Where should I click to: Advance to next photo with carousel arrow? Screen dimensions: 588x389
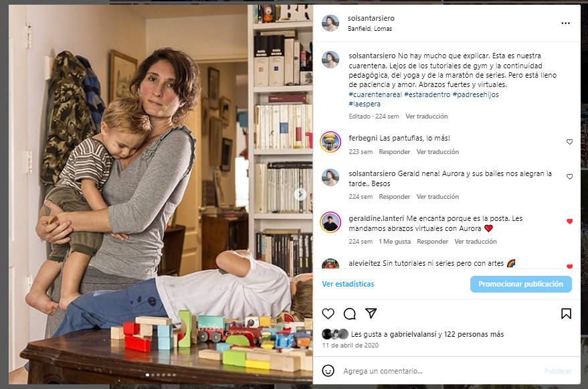click(300, 194)
